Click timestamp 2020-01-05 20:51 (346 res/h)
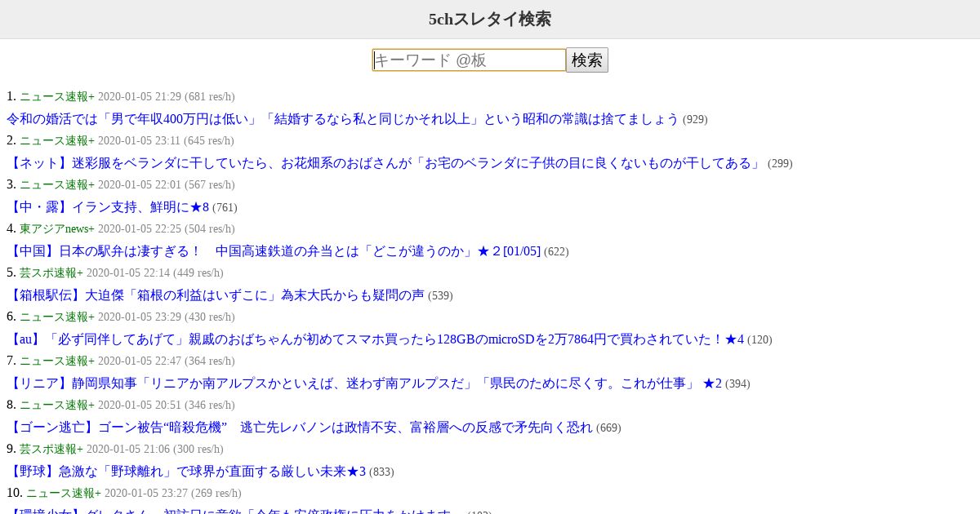The width and height of the screenshot is (980, 514). tap(167, 405)
